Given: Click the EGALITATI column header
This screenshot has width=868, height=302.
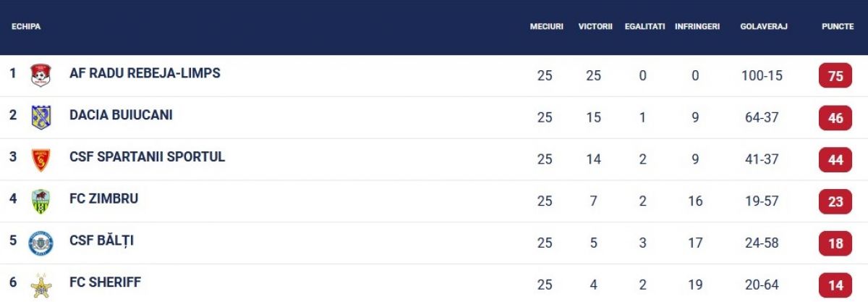Looking at the screenshot, I should coord(644,27).
